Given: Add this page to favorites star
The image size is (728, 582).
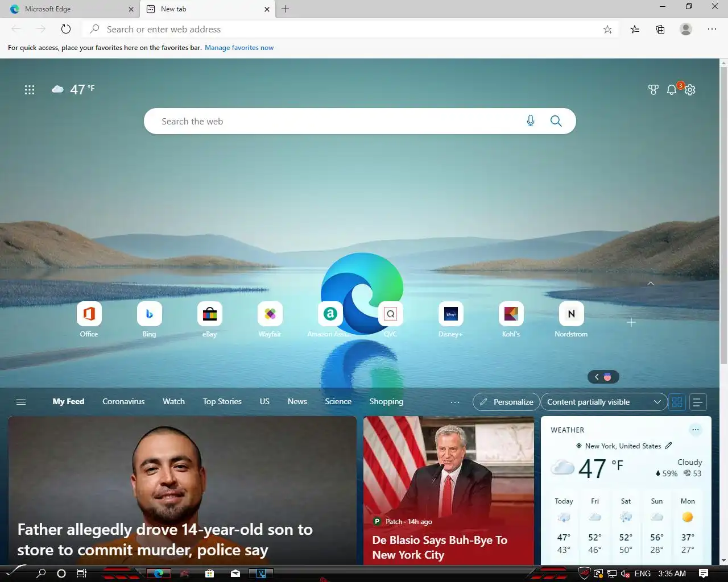Looking at the screenshot, I should (607, 29).
